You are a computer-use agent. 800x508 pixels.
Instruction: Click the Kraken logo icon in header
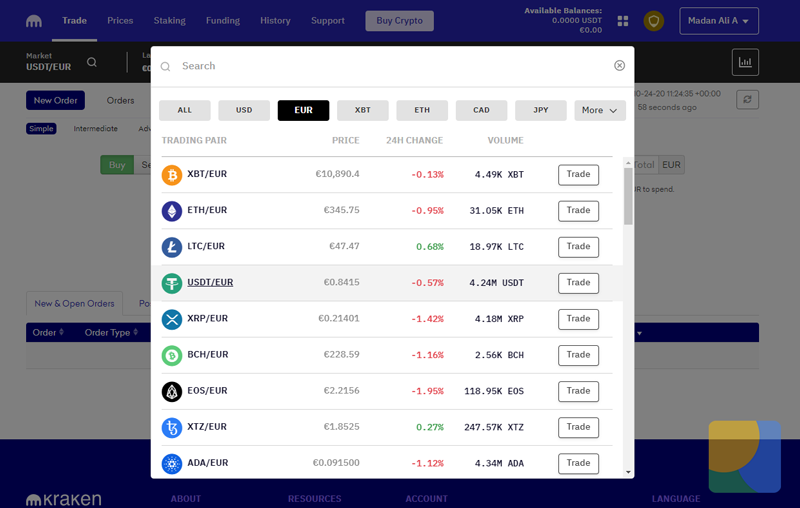(34, 21)
